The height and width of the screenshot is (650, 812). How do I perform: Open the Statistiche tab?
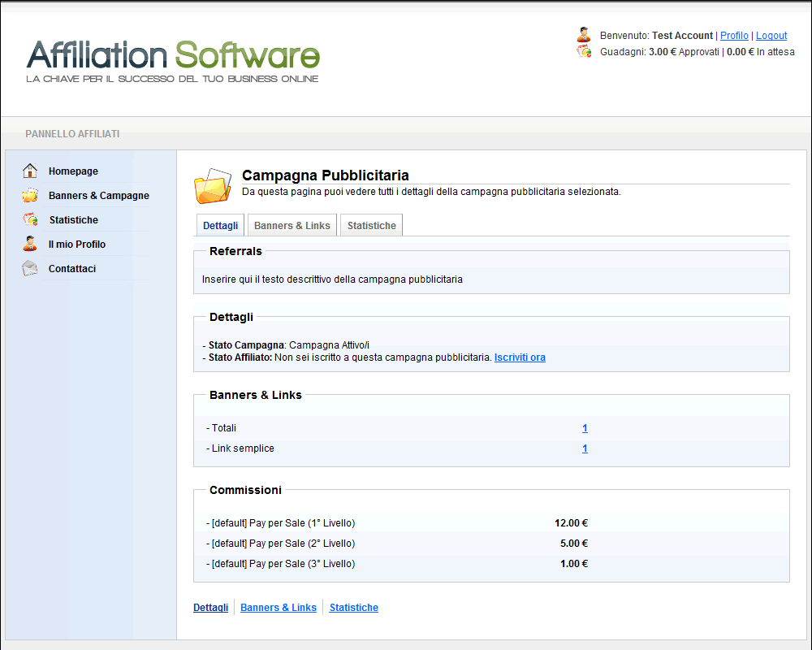click(371, 226)
